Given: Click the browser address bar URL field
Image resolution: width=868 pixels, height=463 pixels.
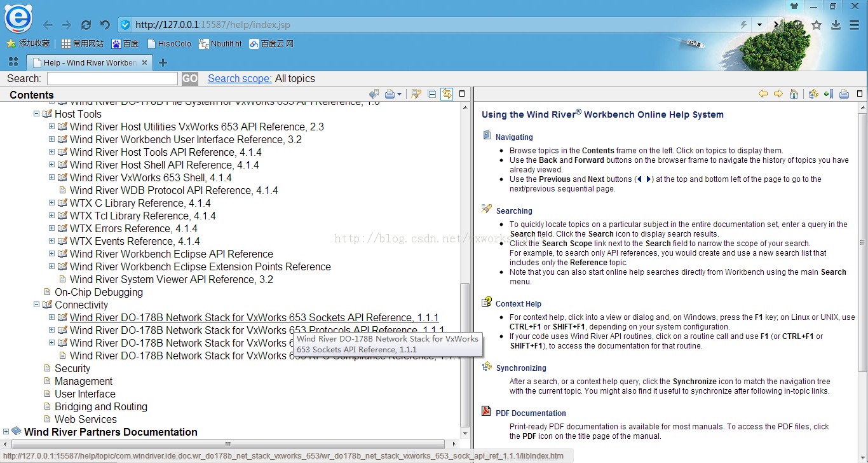Looking at the screenshot, I should click(x=435, y=25).
